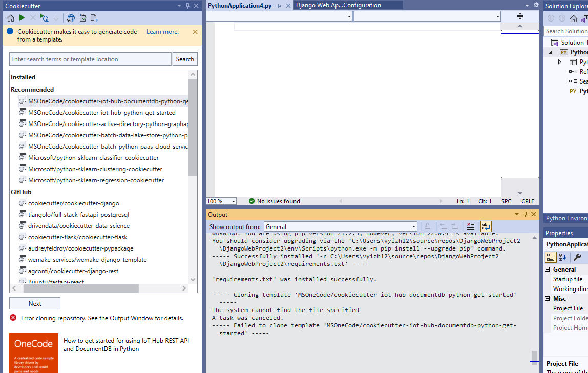Sort Properties alphabetically
This screenshot has width=588, height=373.
(x=561, y=257)
